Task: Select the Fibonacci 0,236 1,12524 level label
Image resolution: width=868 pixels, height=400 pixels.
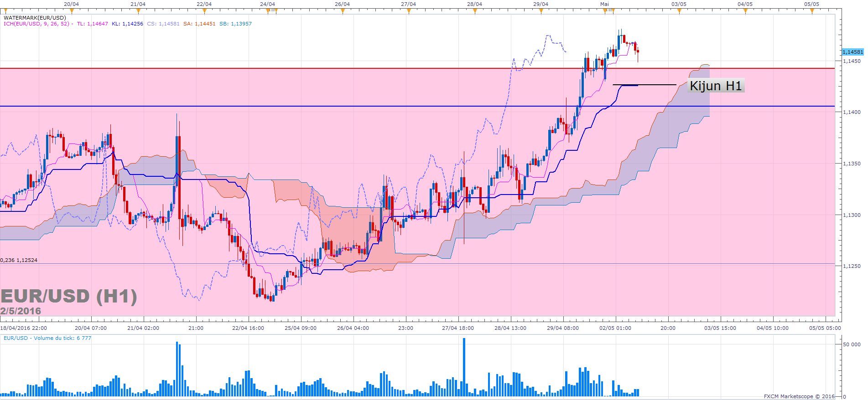Action: 19,260
